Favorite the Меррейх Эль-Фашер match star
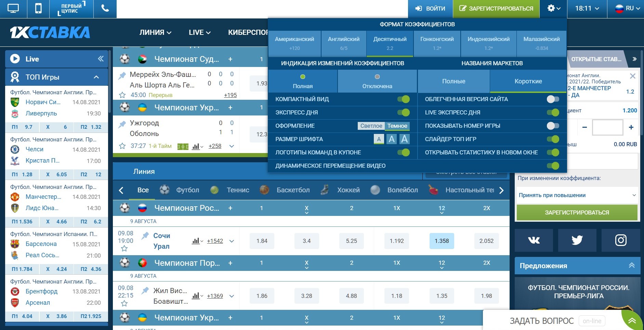Viewport: 644px width, 330px height. click(122, 95)
